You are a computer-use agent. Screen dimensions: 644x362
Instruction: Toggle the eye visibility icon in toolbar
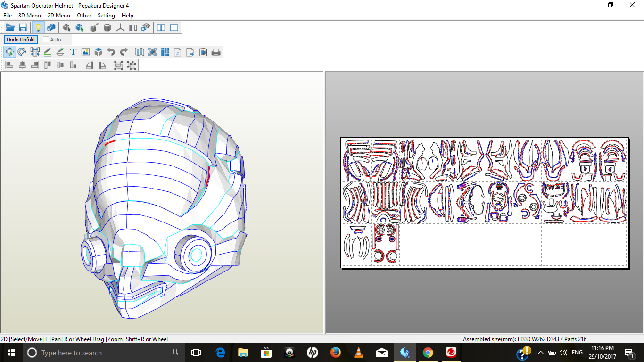click(x=146, y=28)
